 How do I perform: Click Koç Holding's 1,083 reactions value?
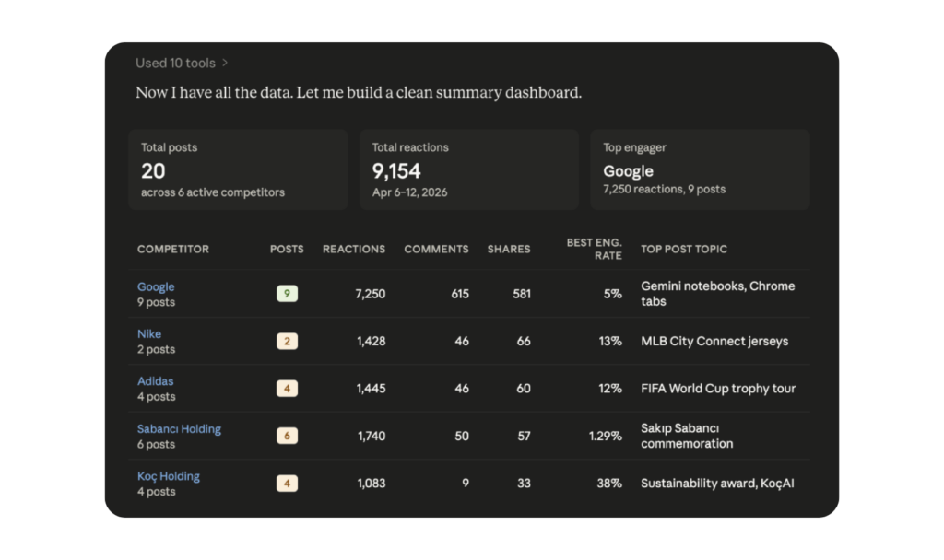(372, 484)
